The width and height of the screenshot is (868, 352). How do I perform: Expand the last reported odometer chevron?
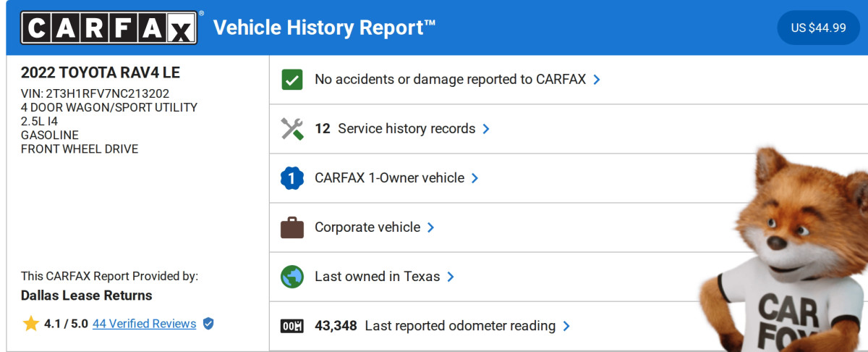566,326
